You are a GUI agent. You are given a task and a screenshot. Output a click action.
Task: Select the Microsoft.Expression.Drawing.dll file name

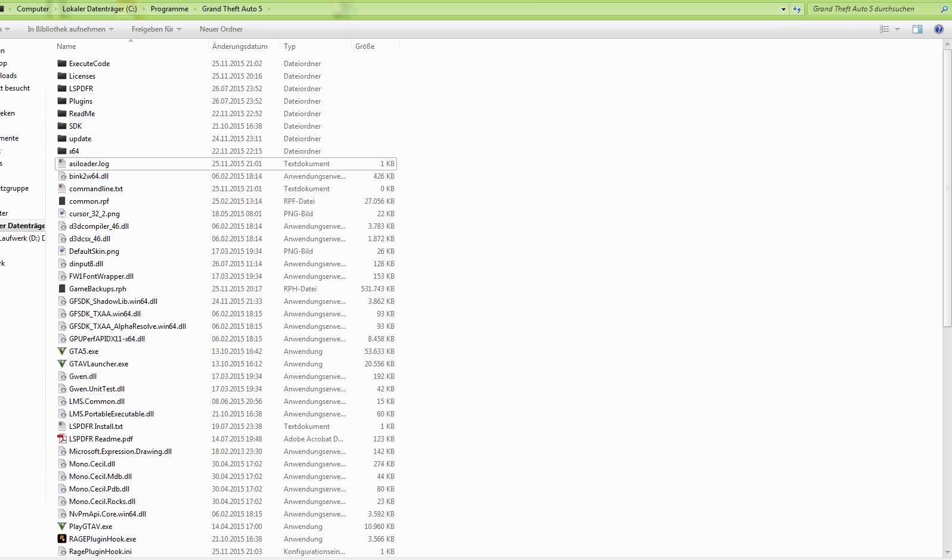tap(120, 451)
